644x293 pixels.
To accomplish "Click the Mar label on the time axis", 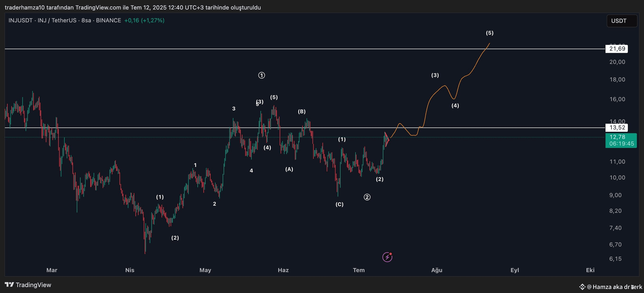I will [x=52, y=270].
